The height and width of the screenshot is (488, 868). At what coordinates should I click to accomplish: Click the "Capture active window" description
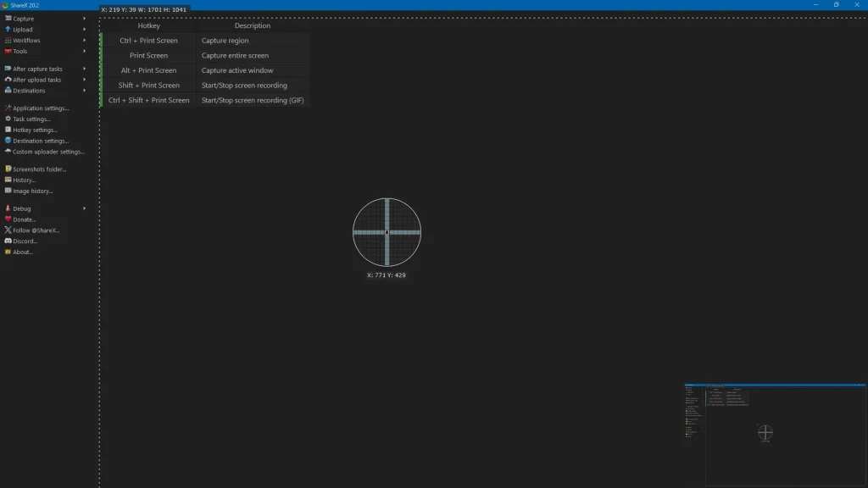tap(237, 70)
